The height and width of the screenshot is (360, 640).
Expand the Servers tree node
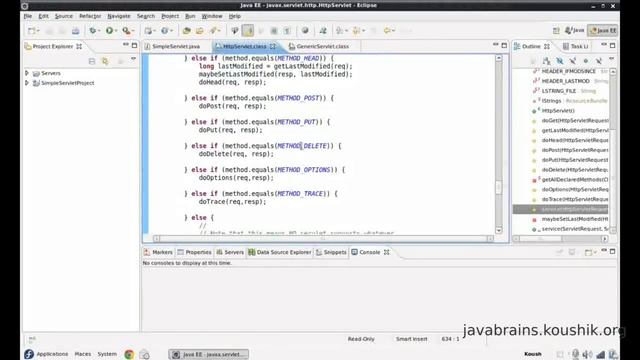tap(27, 73)
